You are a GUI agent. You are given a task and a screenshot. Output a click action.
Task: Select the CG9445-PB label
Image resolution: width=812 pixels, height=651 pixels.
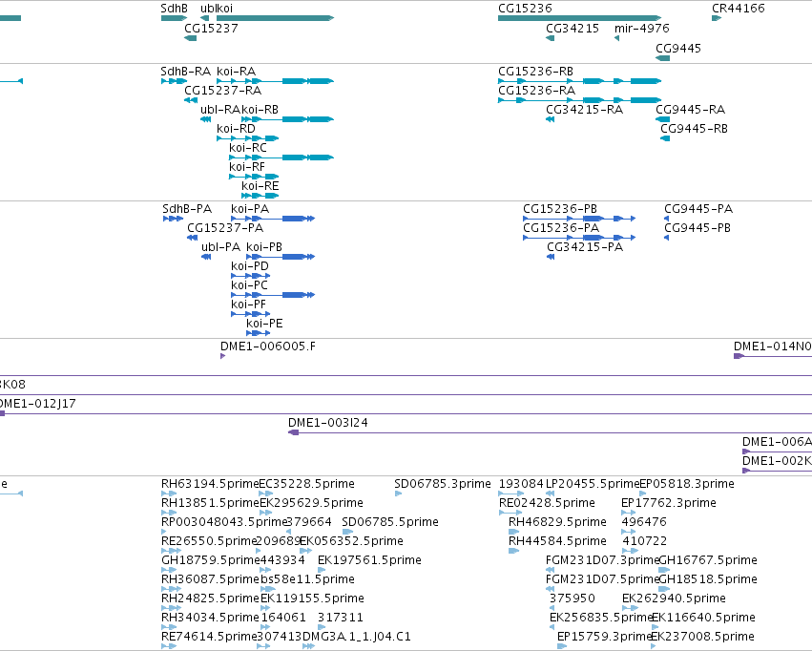click(x=697, y=228)
